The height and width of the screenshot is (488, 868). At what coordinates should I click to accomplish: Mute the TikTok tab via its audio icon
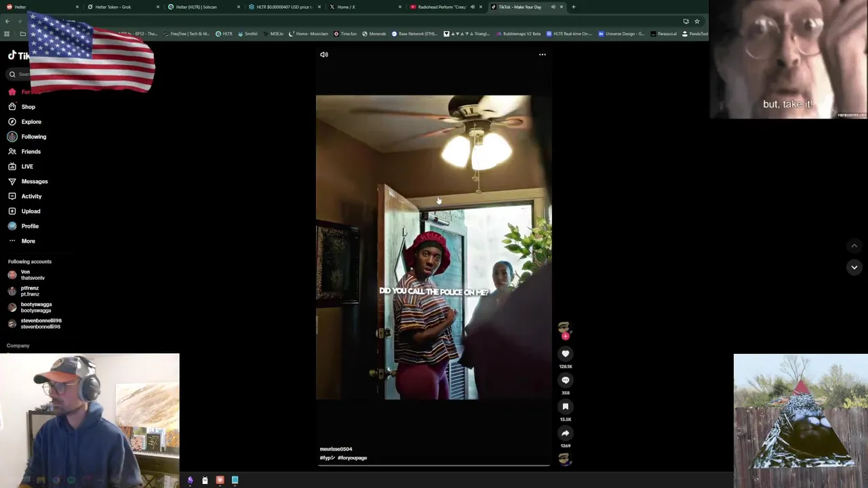553,7
